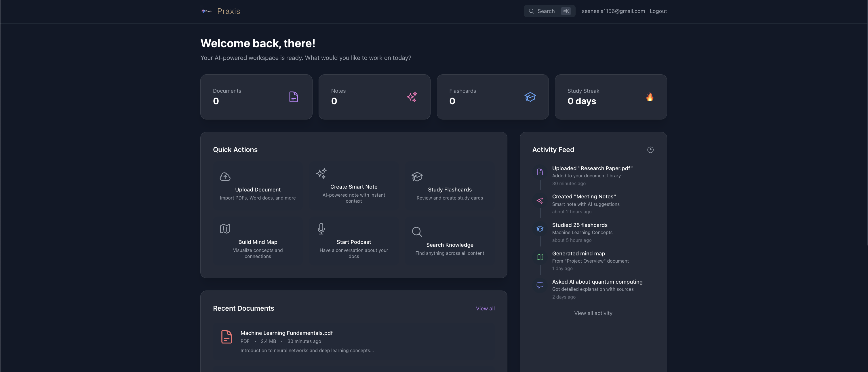This screenshot has width=868, height=372.
Task: Click the Upload Document cloud icon
Action: pos(225,176)
